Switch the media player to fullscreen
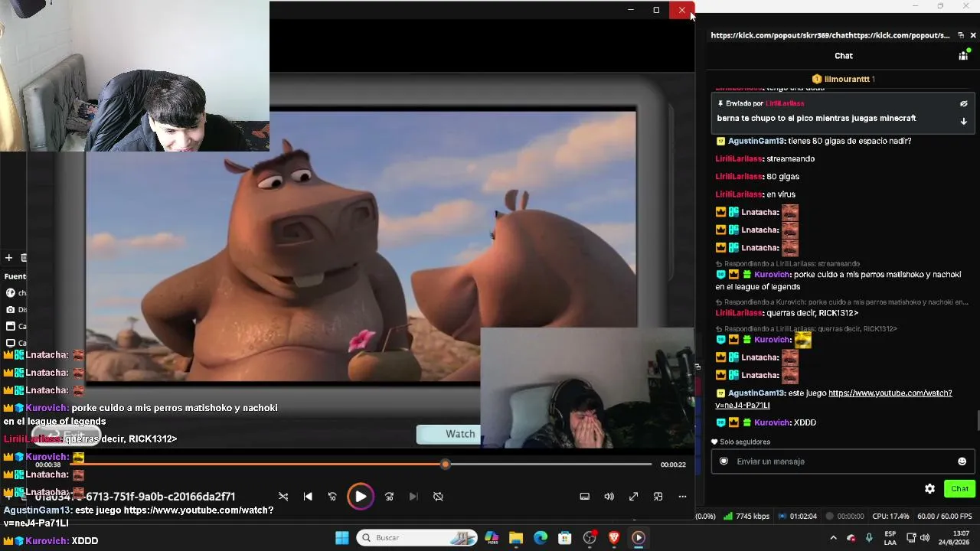 (634, 497)
